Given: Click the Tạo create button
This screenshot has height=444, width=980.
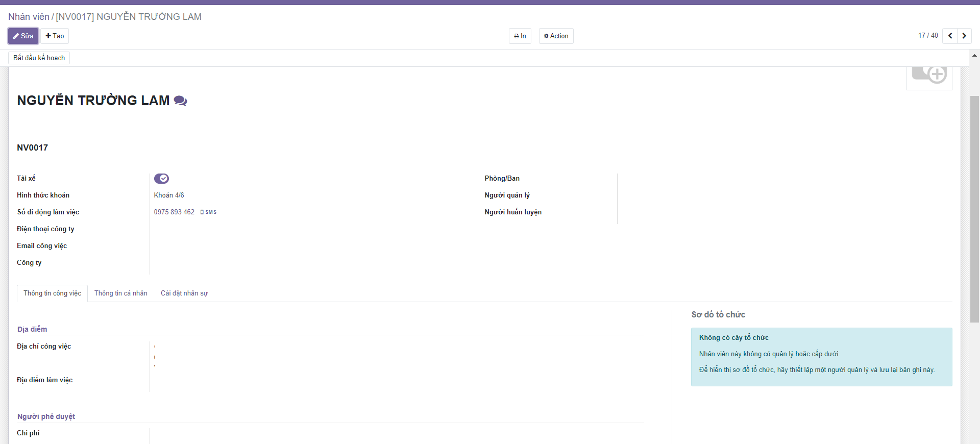Looking at the screenshot, I should pos(55,36).
